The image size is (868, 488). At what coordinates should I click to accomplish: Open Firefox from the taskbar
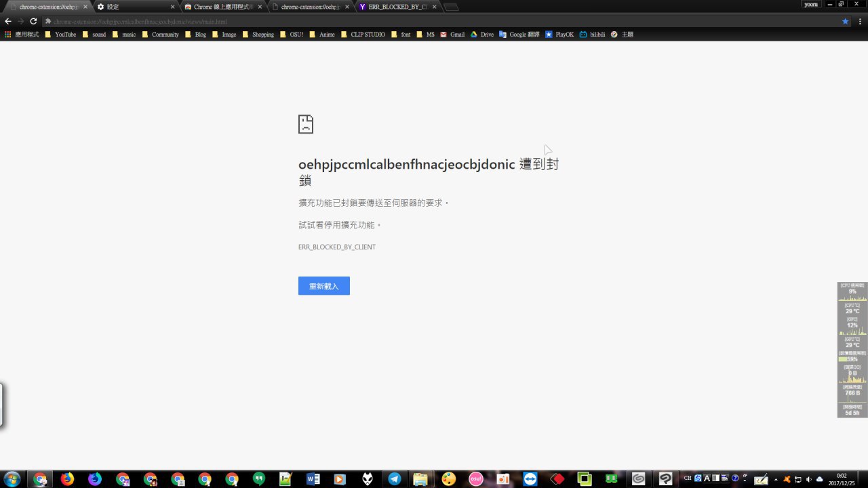67,479
